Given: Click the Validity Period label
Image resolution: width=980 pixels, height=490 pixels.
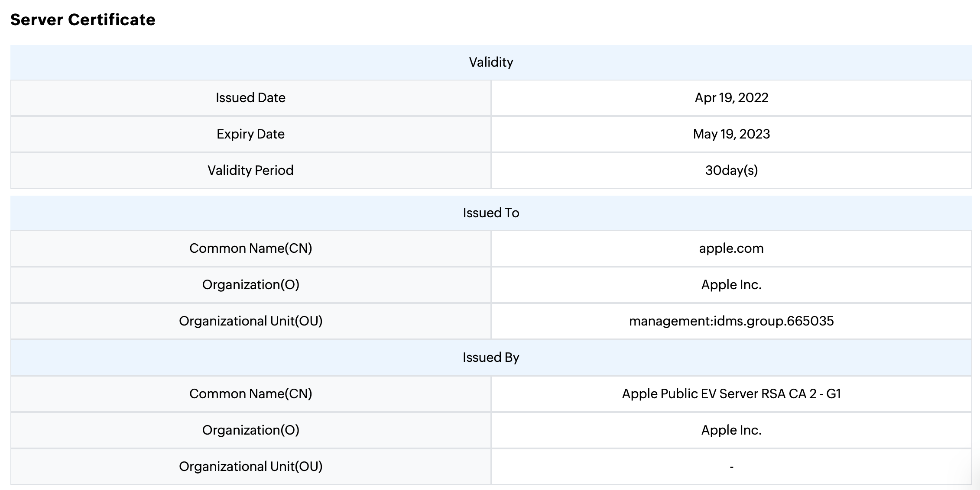Looking at the screenshot, I should tap(250, 171).
